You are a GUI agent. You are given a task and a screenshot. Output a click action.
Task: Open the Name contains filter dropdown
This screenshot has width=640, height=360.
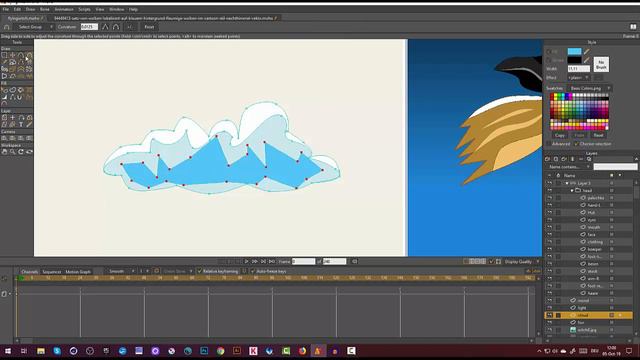(568, 167)
